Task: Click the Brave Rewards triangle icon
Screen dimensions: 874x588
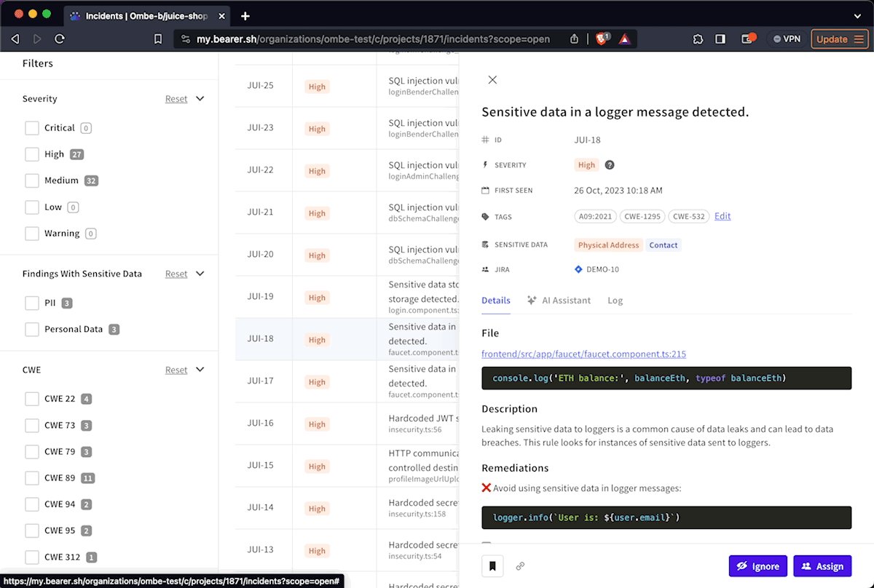Action: click(x=625, y=39)
